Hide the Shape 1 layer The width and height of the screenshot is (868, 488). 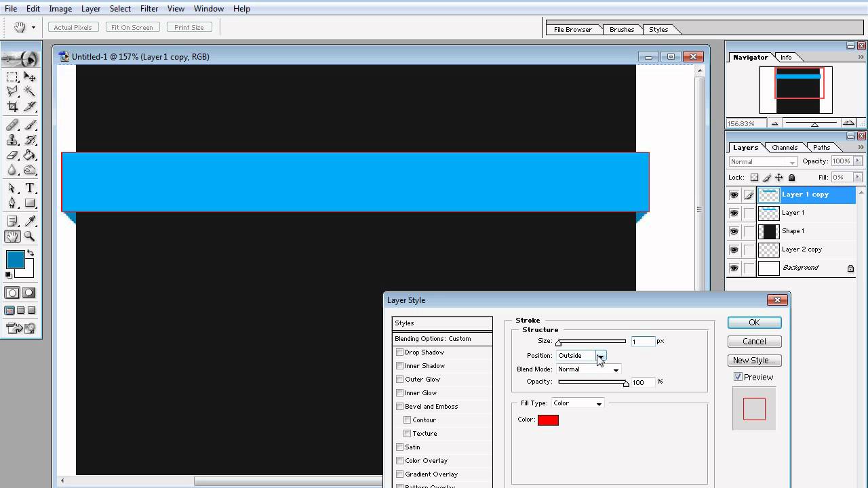tap(734, 231)
